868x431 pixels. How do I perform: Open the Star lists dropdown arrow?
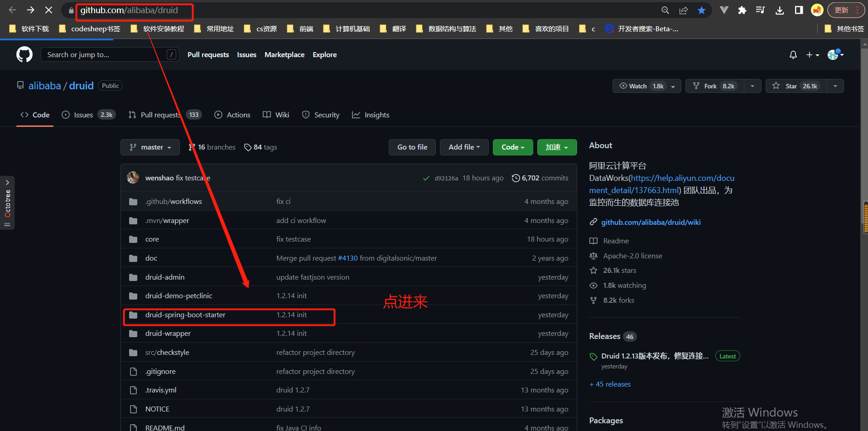pyautogui.click(x=835, y=86)
